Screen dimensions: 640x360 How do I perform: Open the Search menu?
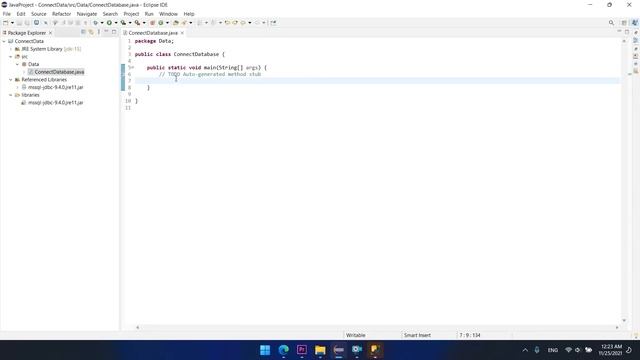click(110, 14)
